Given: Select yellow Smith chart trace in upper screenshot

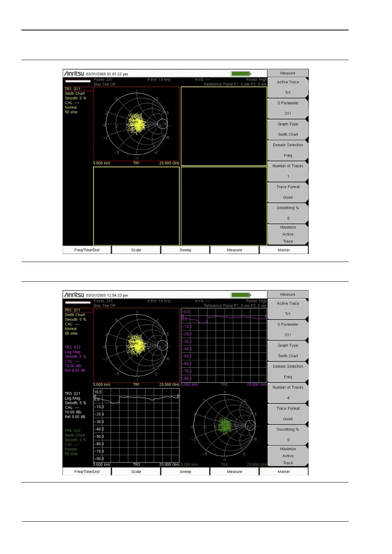Looking at the screenshot, I should (136, 124).
